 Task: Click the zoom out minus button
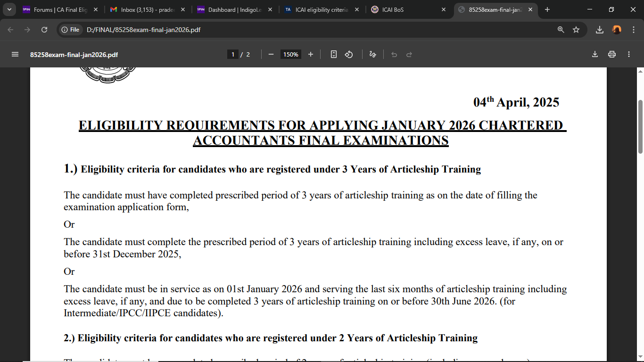[x=271, y=55]
